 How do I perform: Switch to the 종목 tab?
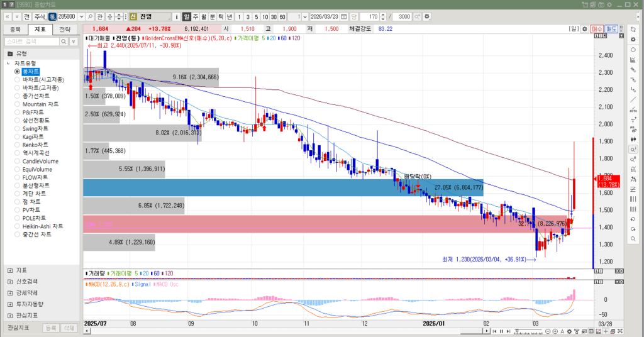coord(16,30)
